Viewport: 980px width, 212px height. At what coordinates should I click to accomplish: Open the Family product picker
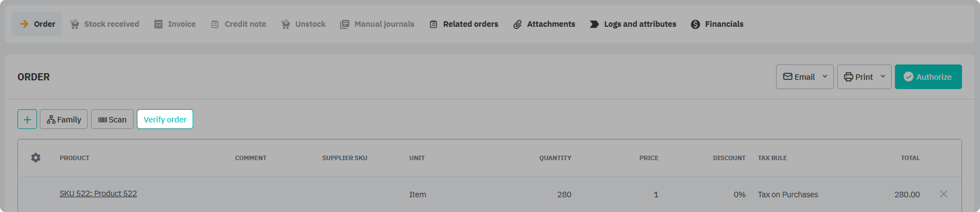(64, 119)
